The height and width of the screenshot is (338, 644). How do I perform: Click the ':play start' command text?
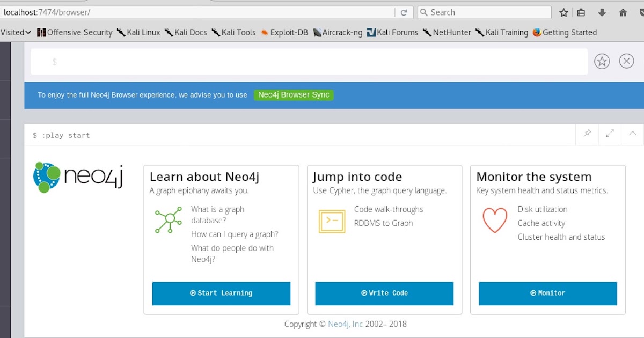[x=65, y=135]
